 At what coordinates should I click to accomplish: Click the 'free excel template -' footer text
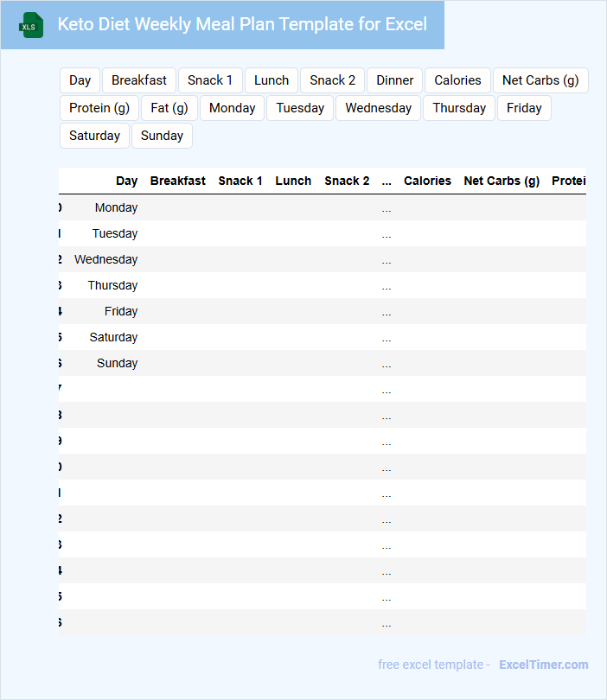(434, 665)
